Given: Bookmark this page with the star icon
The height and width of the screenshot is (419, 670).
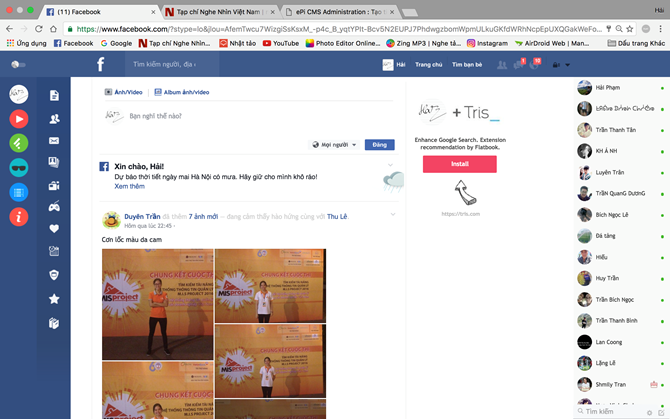Looking at the screenshot, I should coord(629,29).
